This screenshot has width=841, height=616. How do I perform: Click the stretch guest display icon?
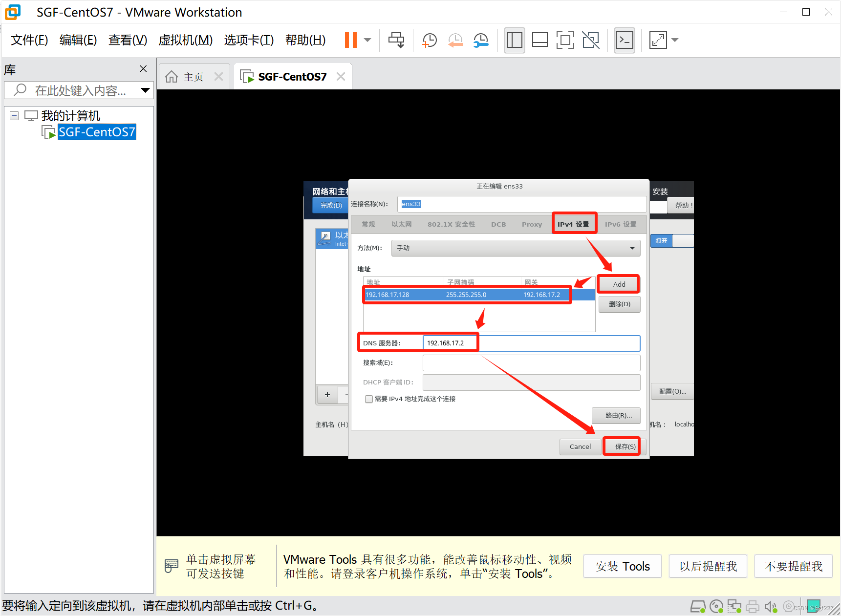tap(658, 40)
